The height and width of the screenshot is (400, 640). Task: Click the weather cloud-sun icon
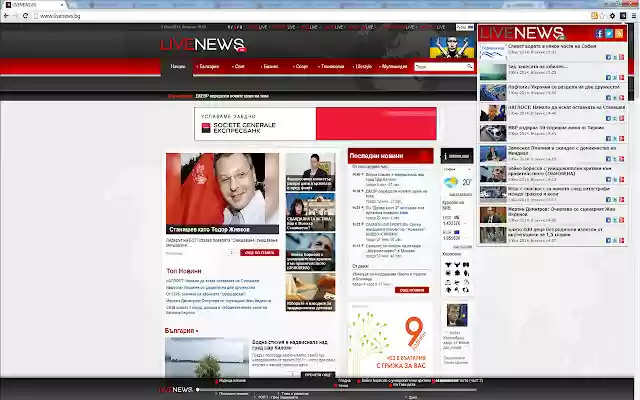point(451,182)
